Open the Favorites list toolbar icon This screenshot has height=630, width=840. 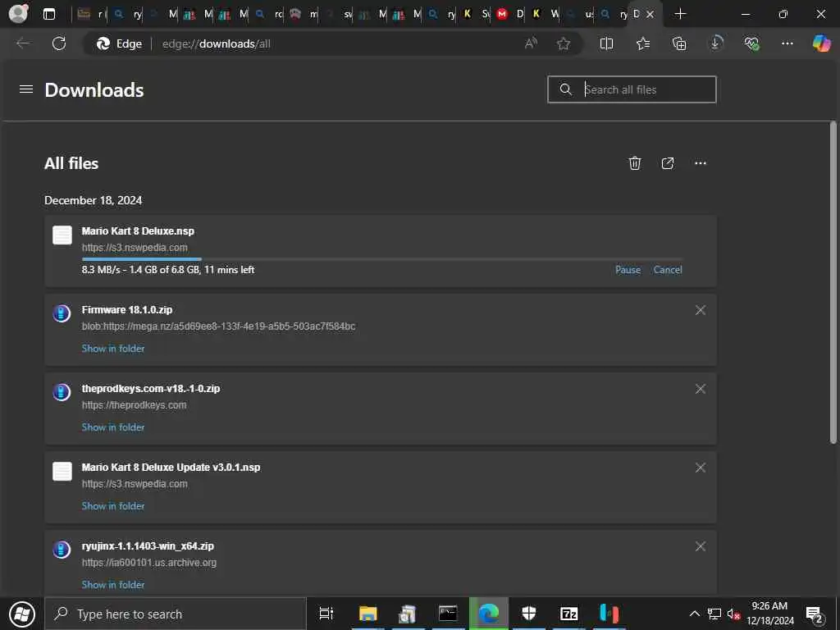tap(643, 43)
